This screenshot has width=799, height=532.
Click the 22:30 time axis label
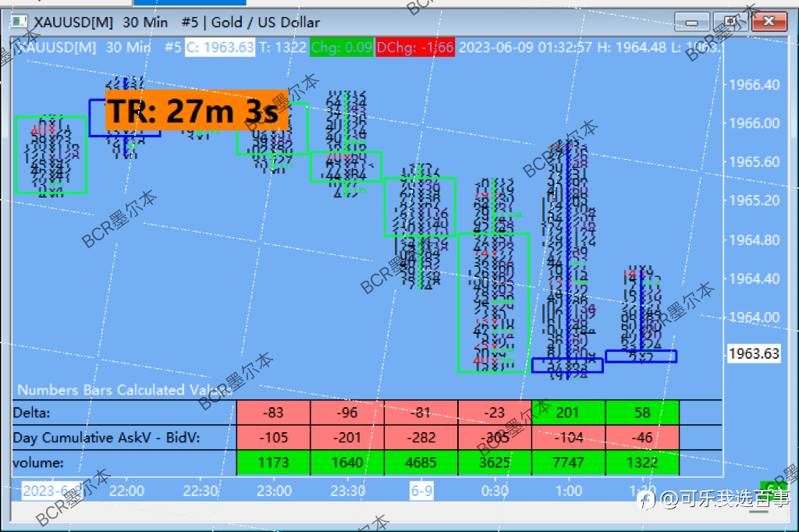point(201,491)
